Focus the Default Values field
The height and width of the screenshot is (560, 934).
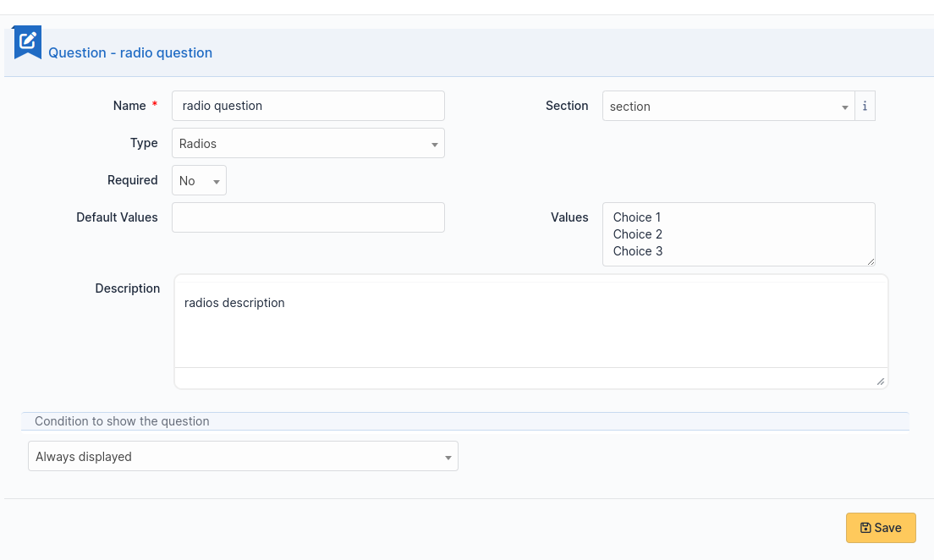(308, 217)
